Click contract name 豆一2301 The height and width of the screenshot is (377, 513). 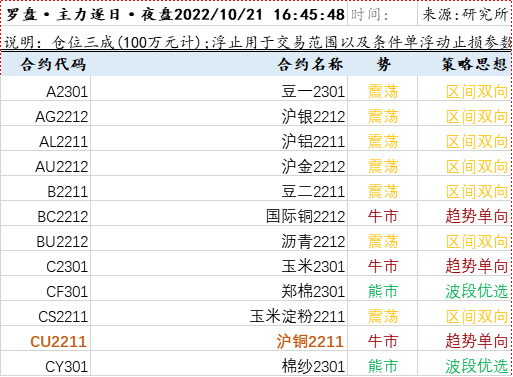[313, 91]
